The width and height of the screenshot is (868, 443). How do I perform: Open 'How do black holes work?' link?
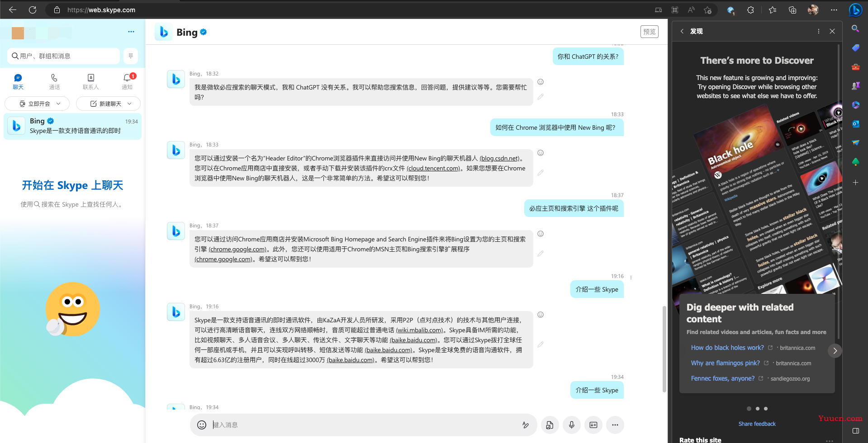pyautogui.click(x=727, y=348)
